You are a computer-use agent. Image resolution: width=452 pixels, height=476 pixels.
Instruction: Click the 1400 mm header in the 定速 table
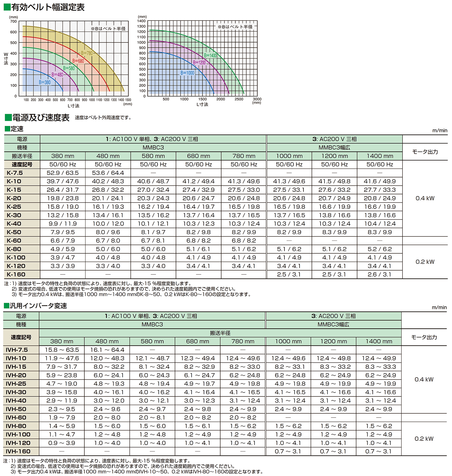(380, 156)
